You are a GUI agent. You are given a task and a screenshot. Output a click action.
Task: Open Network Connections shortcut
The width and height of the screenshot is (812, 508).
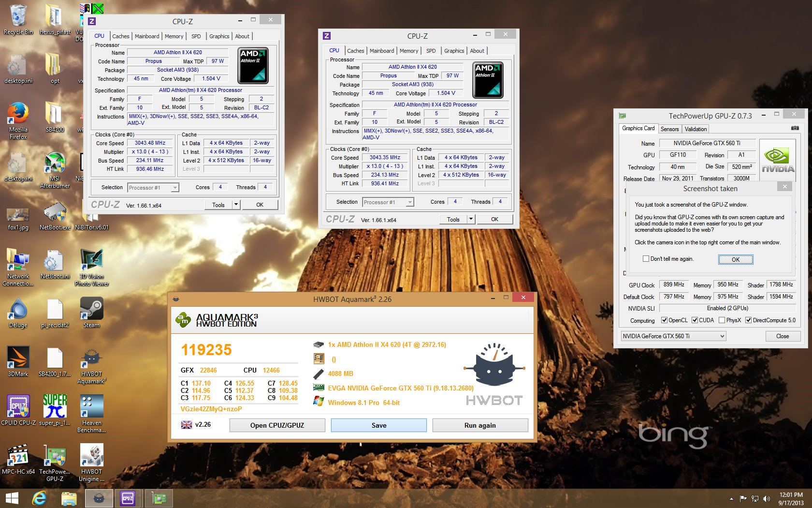18,267
